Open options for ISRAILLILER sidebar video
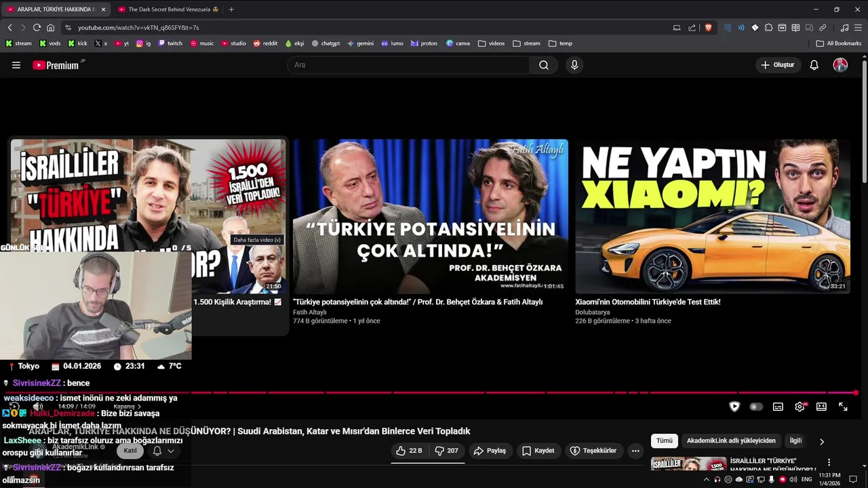 (829, 462)
